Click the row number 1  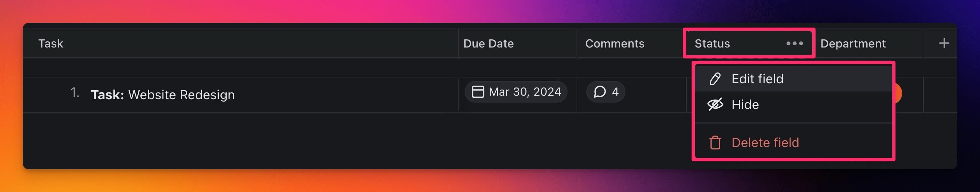(75, 92)
